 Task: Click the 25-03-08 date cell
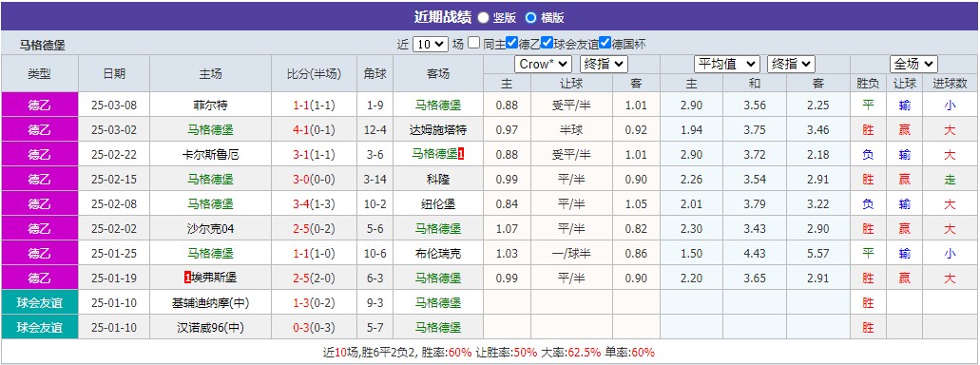pos(114,105)
